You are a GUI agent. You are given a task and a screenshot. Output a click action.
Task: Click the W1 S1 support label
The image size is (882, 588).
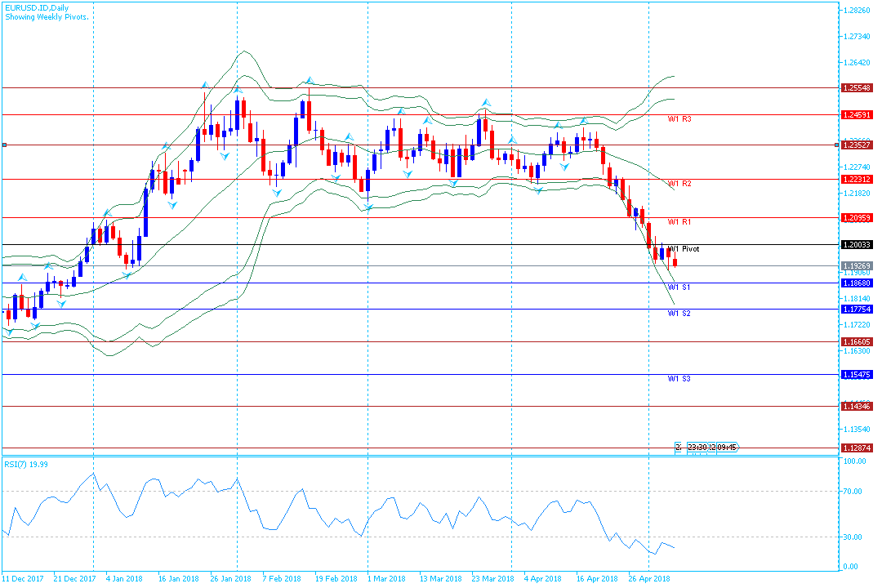679,288
